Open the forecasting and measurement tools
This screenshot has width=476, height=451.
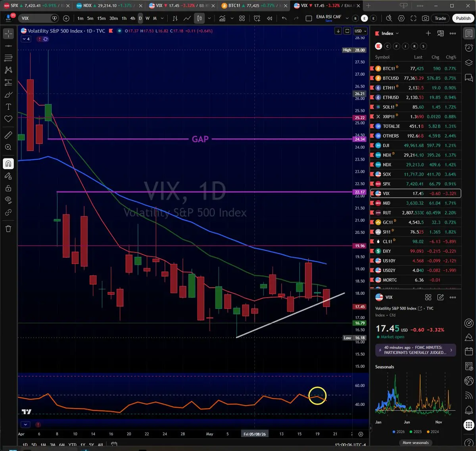coord(8,82)
